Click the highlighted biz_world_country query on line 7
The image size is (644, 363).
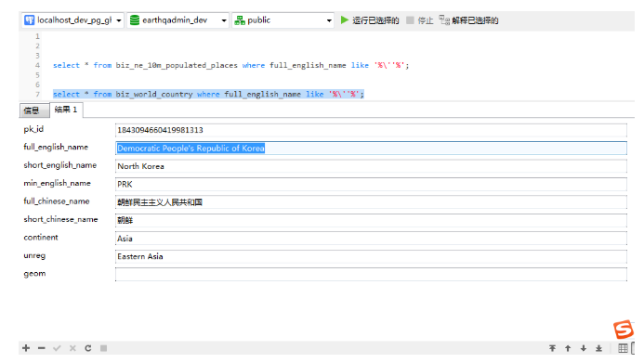click(209, 95)
